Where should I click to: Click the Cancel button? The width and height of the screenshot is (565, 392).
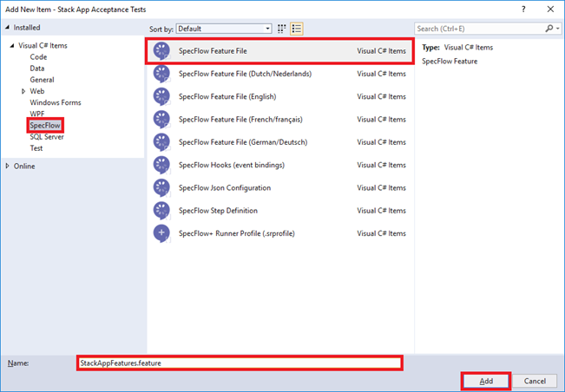click(x=535, y=381)
